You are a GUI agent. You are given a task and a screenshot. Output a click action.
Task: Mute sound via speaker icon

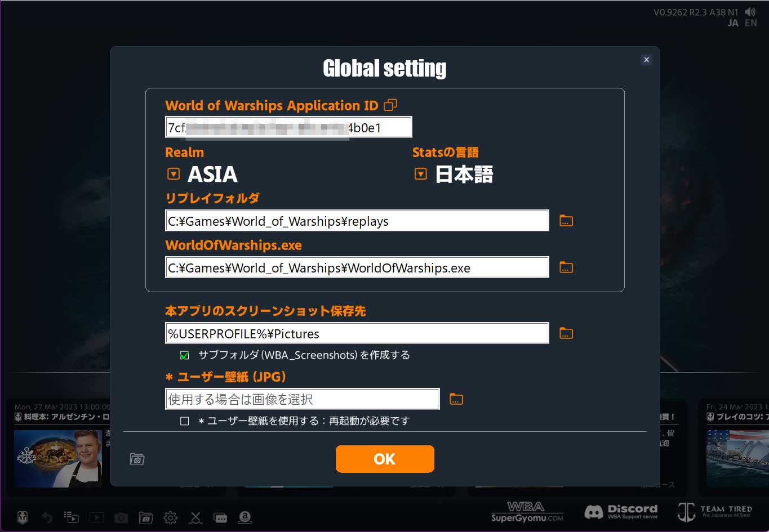point(750,12)
